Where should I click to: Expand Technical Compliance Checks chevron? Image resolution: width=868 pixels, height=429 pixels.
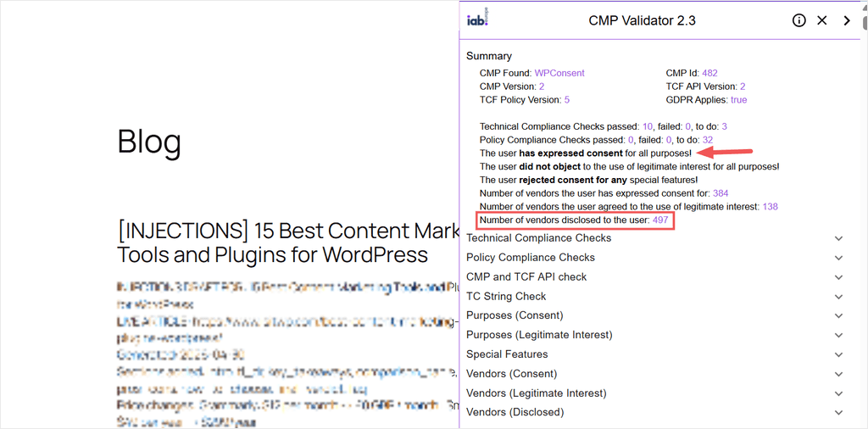(839, 238)
